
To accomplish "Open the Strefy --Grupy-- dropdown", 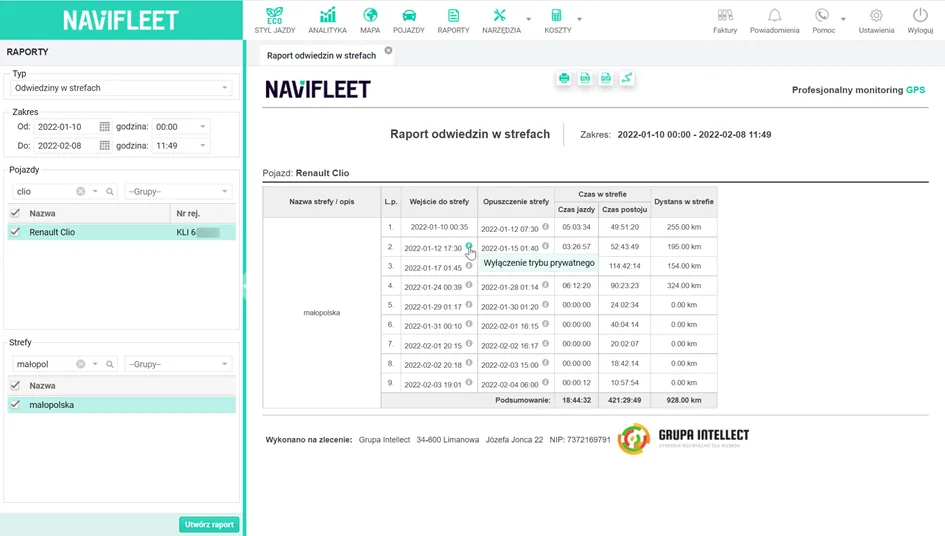I will (178, 364).
